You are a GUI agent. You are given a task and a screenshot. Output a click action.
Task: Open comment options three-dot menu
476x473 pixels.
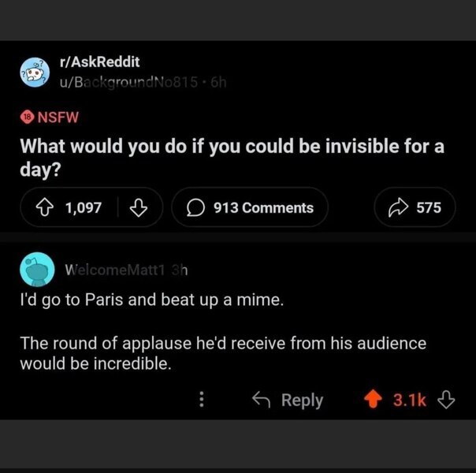[202, 400]
